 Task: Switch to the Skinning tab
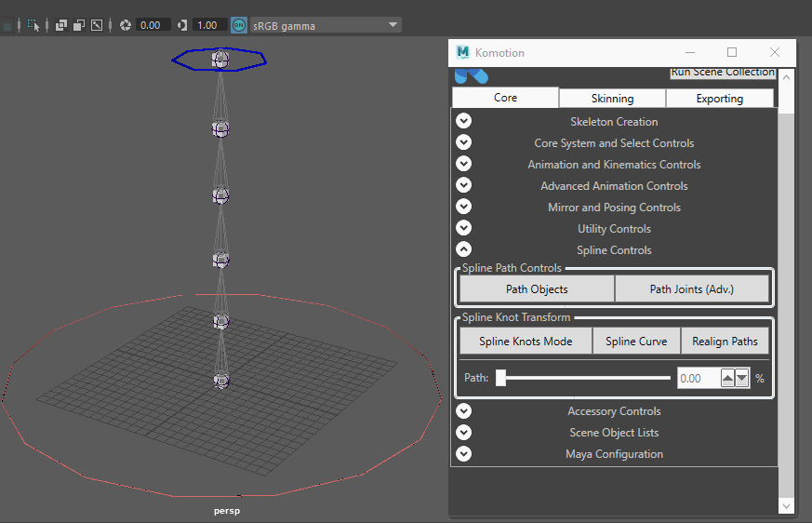(613, 98)
